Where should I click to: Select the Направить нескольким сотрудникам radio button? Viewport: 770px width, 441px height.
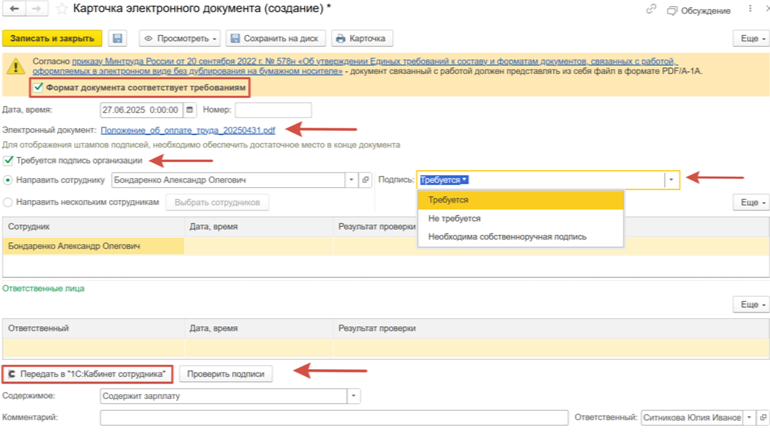9,202
